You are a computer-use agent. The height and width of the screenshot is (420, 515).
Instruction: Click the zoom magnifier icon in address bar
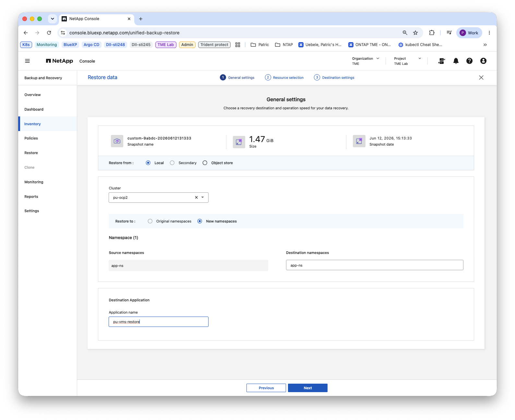[405, 33]
